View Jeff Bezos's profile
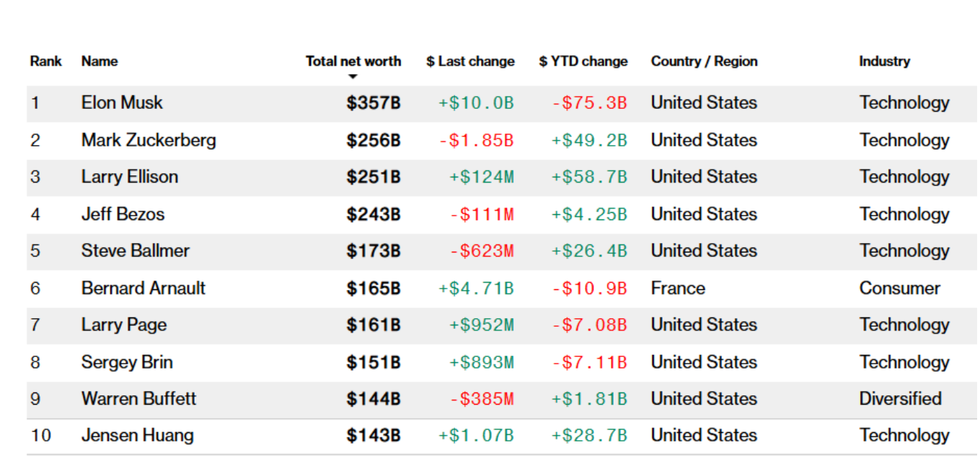 tap(123, 214)
